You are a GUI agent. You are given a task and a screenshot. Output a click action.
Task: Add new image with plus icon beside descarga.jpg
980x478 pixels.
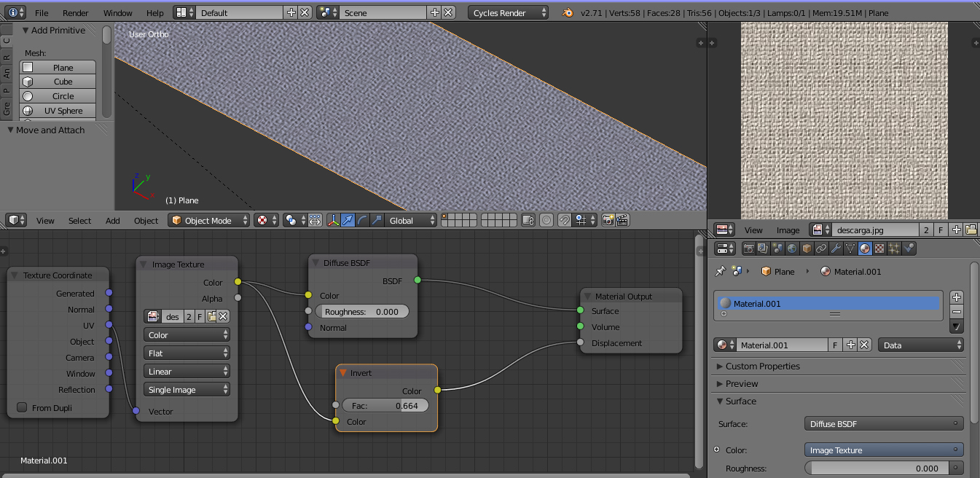point(957,230)
